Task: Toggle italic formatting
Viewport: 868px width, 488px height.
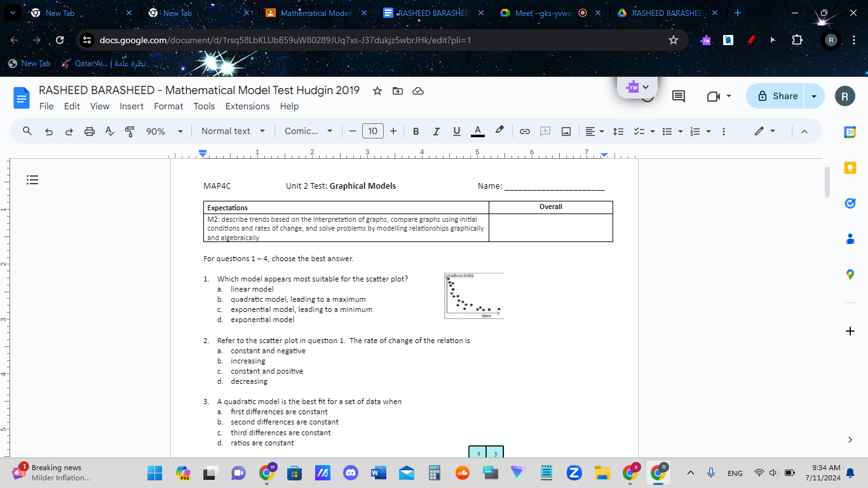Action: [437, 131]
